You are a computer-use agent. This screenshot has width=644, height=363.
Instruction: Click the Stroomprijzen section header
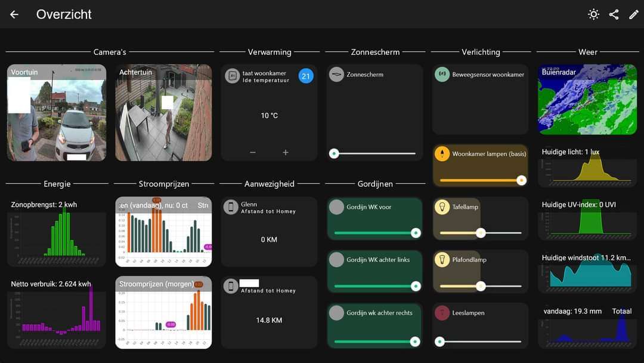click(x=164, y=184)
